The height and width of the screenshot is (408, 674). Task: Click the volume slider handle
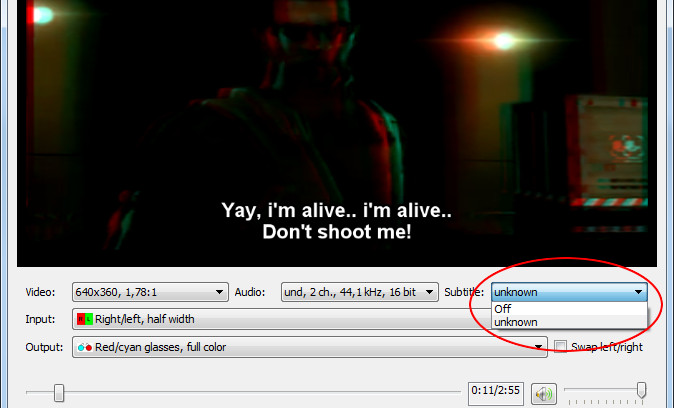coord(641,390)
